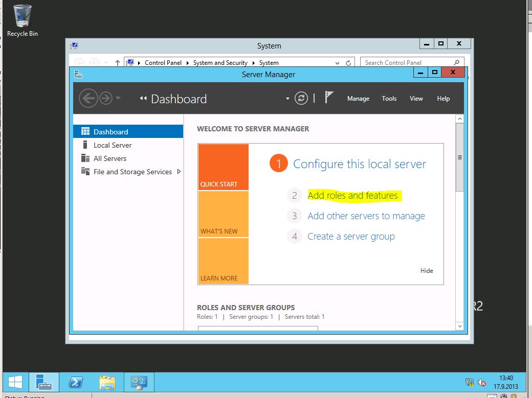Expand File and Storage Services arrow

pos(179,172)
